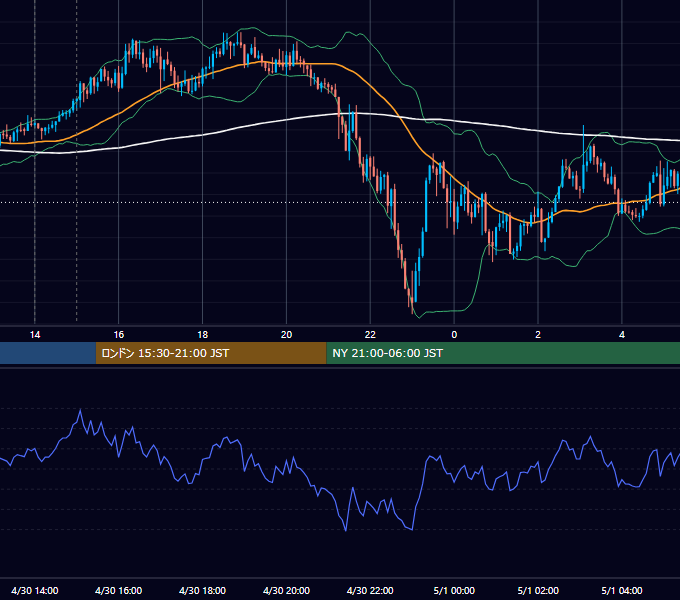Click the 5/1 04:00 time label
680x600 pixels.
622,590
